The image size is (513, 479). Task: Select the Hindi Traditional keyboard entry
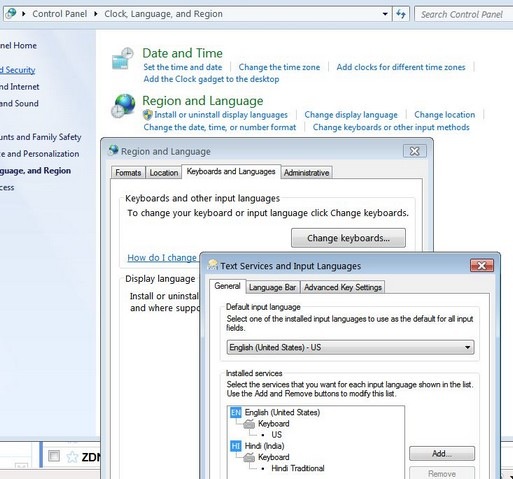(x=298, y=468)
